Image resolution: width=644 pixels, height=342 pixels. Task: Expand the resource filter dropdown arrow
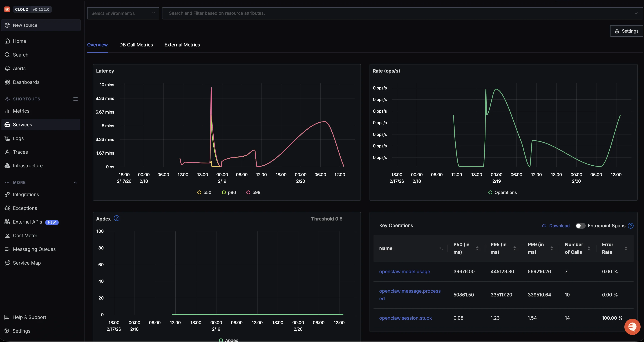(636, 13)
